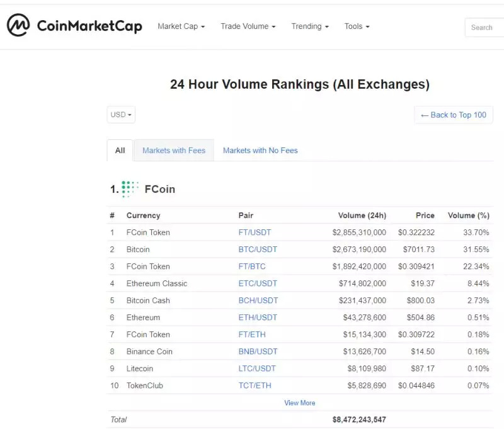Viewport: 504px width, 429px height.
Task: Open the FCoin exchange heading link
Action: click(x=160, y=189)
